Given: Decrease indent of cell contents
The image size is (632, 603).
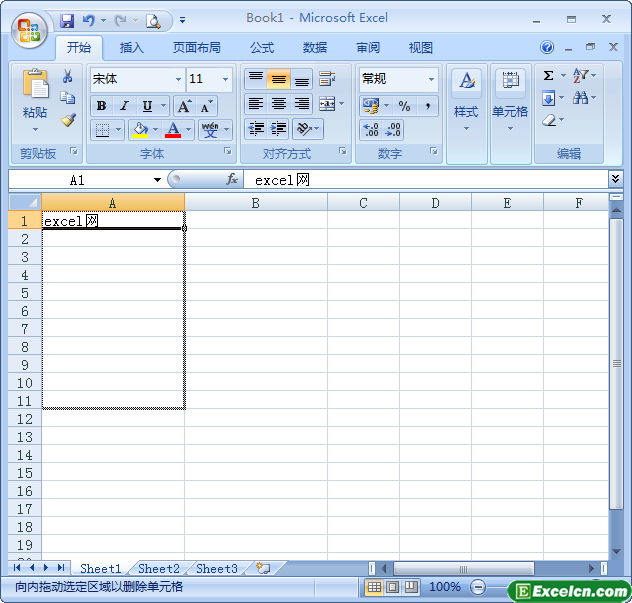Looking at the screenshot, I should click(x=256, y=129).
